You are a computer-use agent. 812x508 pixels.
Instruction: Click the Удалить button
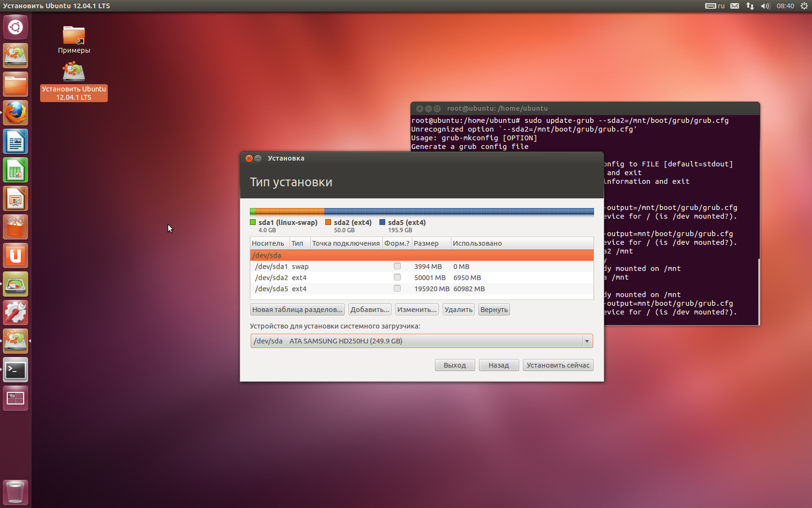458,310
